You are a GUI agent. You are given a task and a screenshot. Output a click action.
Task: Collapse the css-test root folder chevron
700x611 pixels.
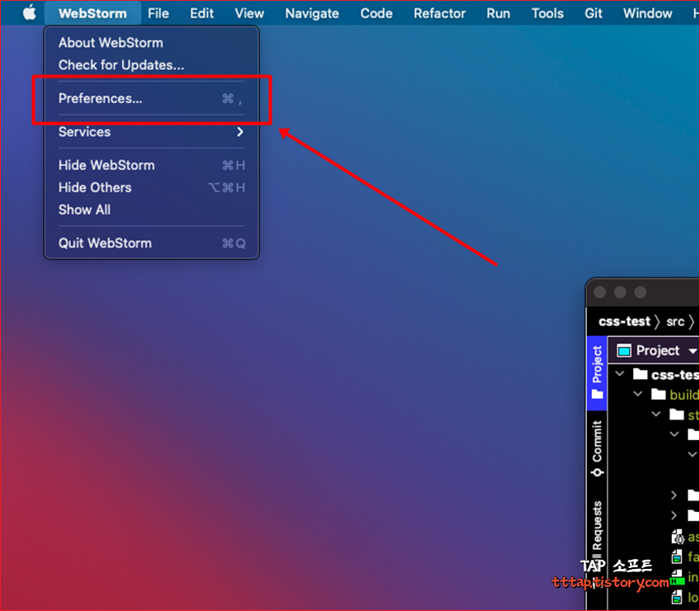(x=620, y=373)
